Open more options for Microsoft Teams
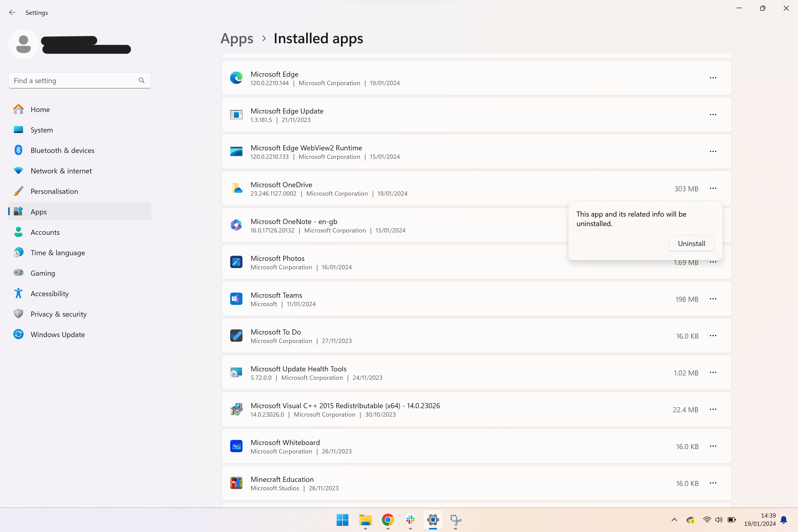 (x=713, y=299)
